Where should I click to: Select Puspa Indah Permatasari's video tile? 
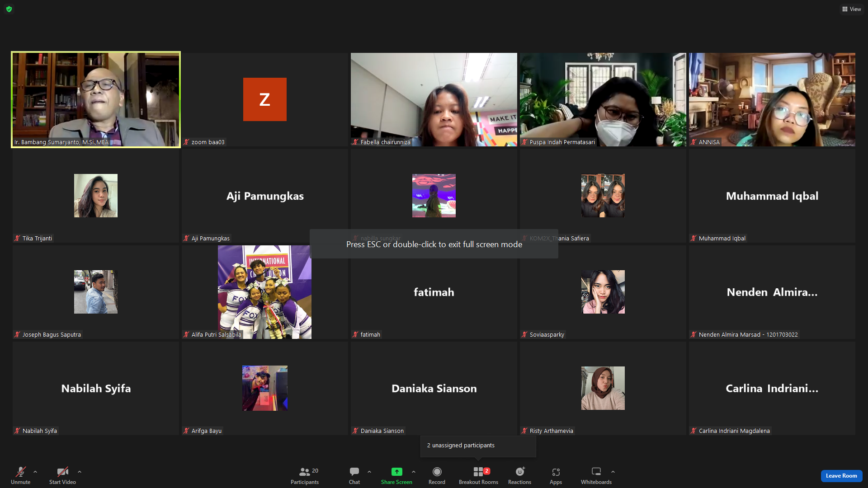click(x=603, y=99)
